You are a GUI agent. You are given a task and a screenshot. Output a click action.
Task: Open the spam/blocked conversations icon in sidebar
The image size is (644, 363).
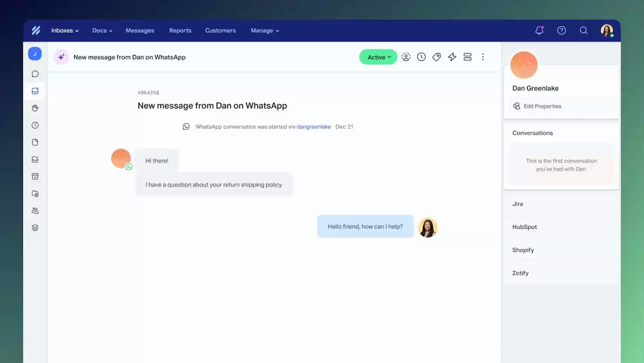click(x=35, y=193)
